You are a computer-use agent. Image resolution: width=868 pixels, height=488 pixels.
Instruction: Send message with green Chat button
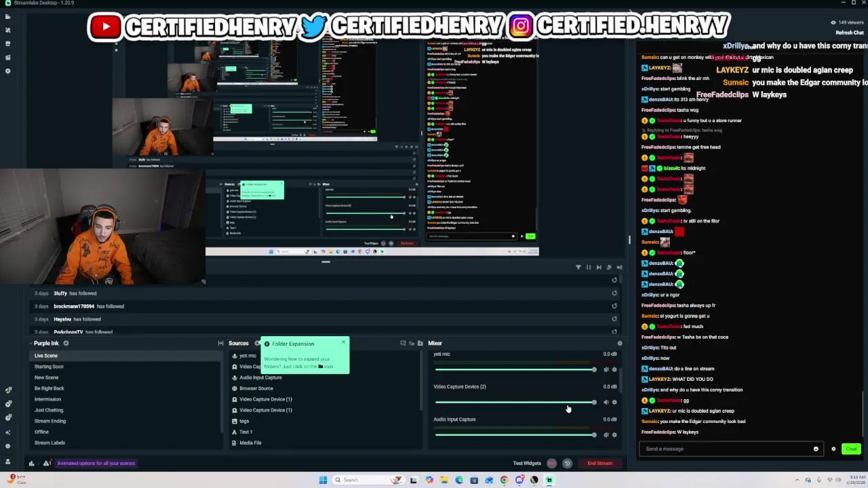pyautogui.click(x=851, y=449)
